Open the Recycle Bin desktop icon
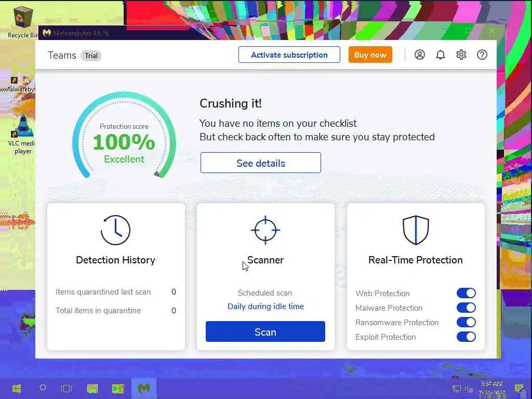The height and width of the screenshot is (399, 532). point(23,22)
